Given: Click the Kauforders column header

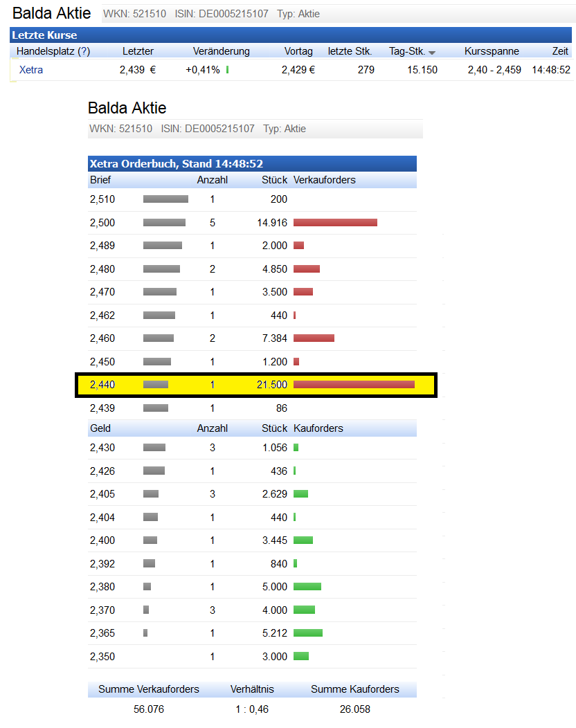Looking at the screenshot, I should tap(318, 428).
